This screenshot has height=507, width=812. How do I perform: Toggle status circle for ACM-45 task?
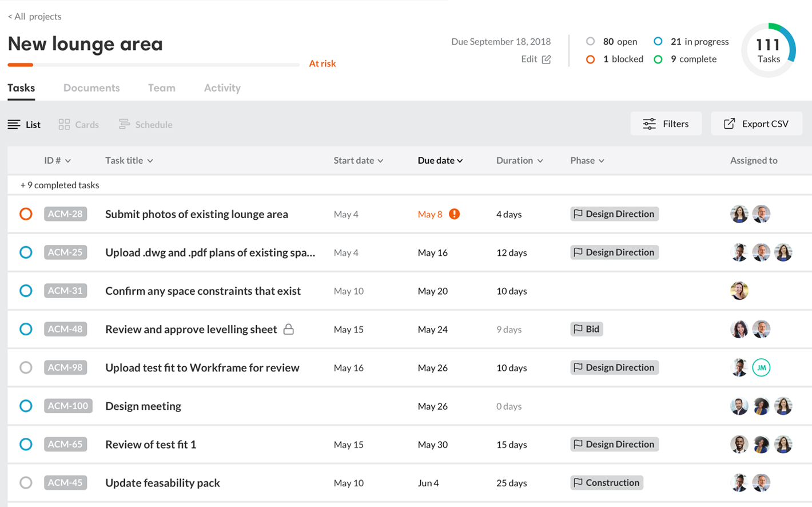click(26, 482)
